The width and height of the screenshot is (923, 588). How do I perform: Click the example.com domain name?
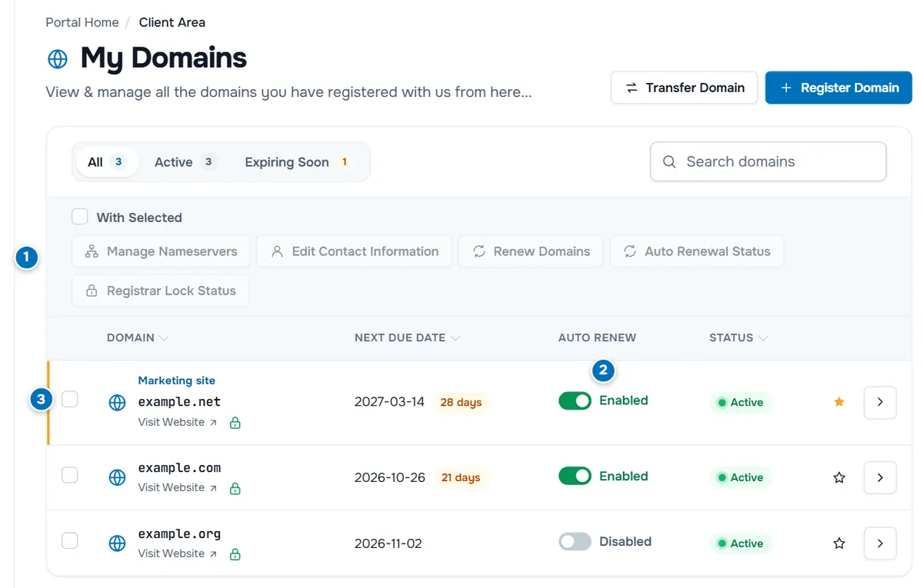(x=179, y=467)
